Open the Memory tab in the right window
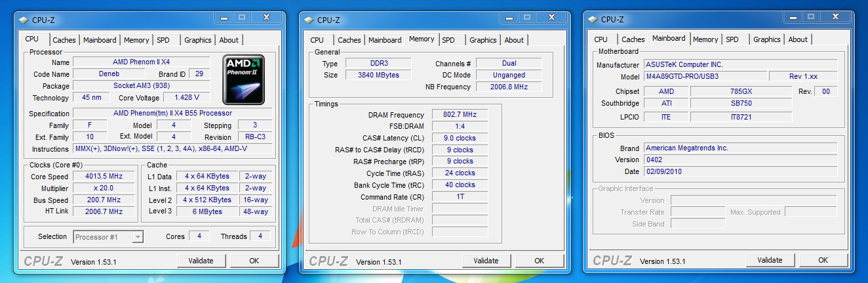The image size is (868, 283). point(705,39)
